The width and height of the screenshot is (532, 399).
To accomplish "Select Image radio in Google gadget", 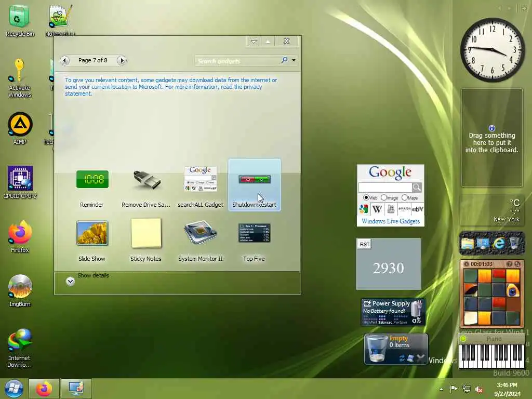I will click(384, 197).
